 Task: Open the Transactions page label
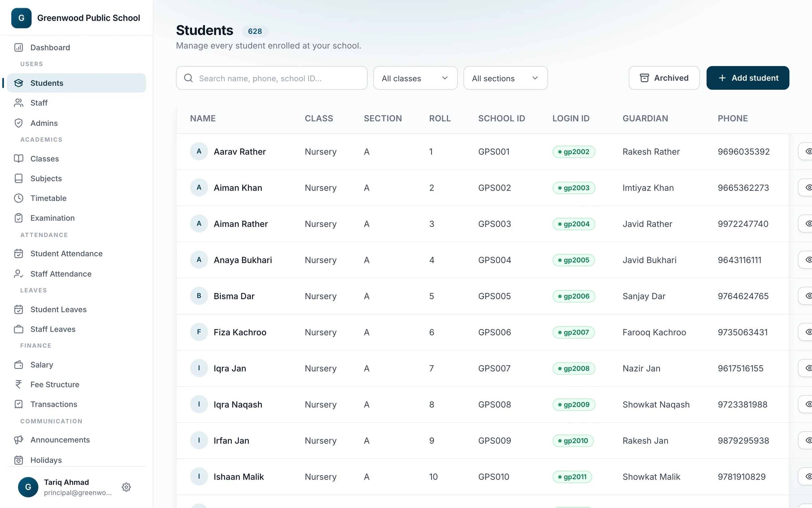54,404
